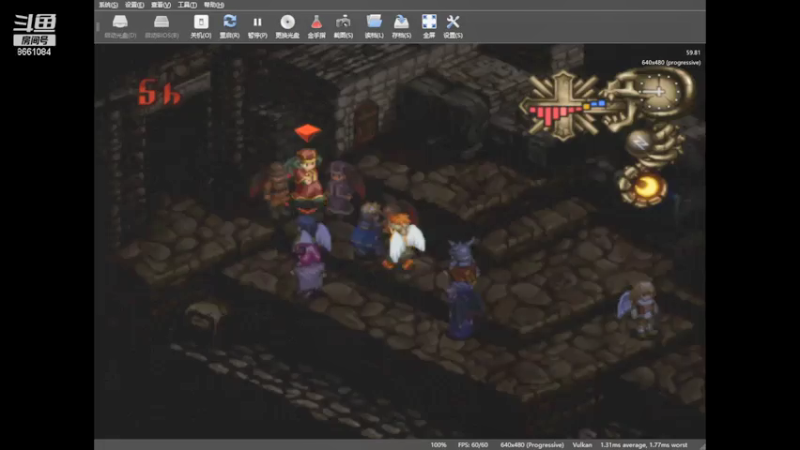Image resolution: width=800 pixels, height=450 pixels.
Task: Select the winged character at the far right
Action: pyautogui.click(x=639, y=307)
